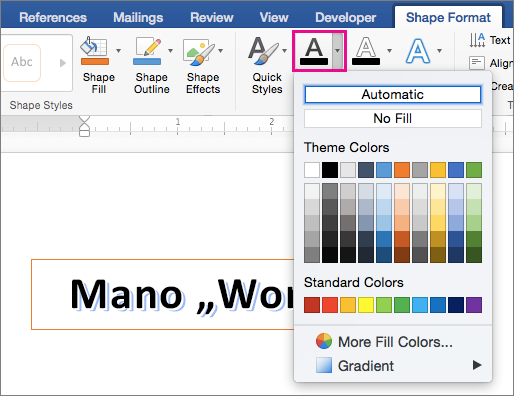Open the Shape Fill dropdown arrow

pyautogui.click(x=118, y=51)
